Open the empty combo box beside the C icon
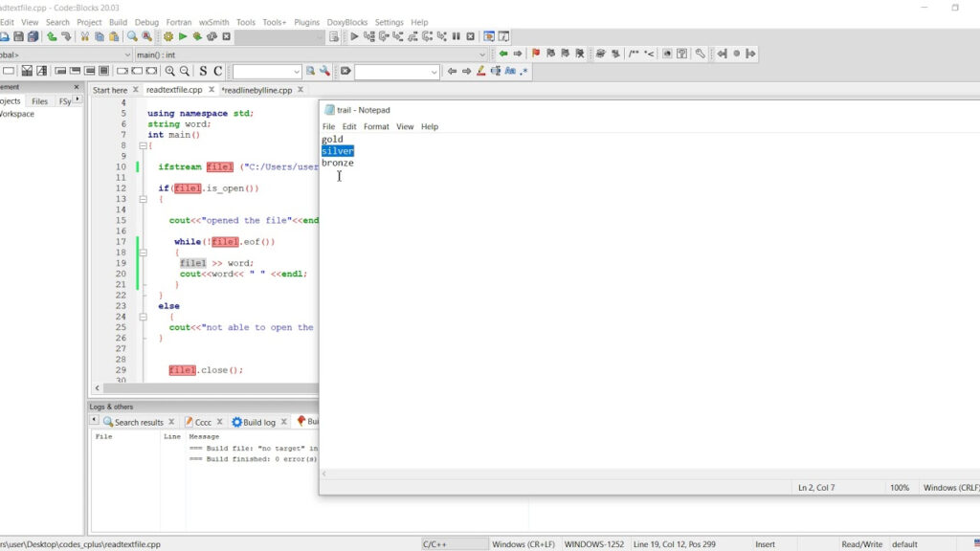Screen dimensions: 980x551 [267, 72]
